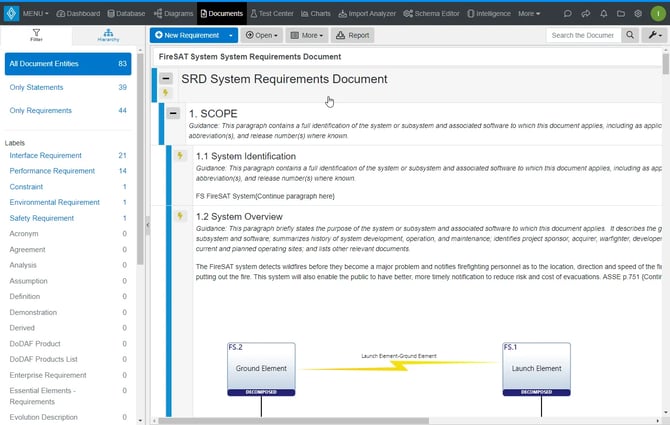Click the New Requirement button

(x=187, y=35)
